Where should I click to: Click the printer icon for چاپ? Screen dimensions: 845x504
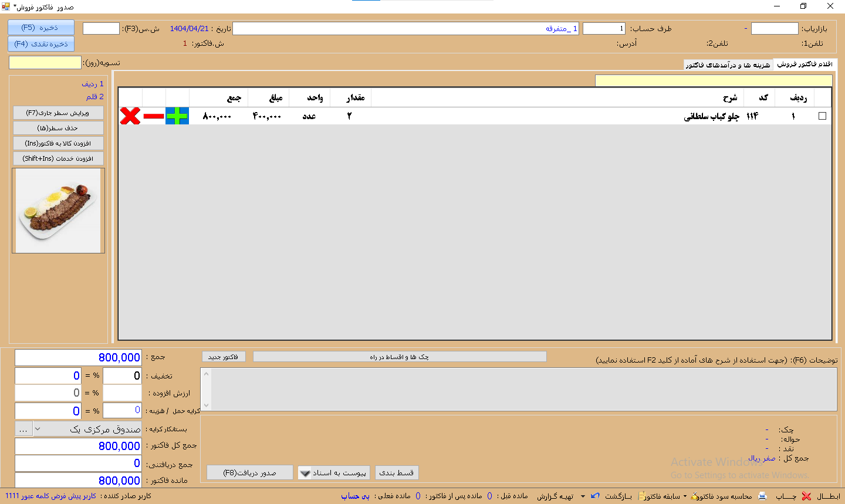point(762,496)
